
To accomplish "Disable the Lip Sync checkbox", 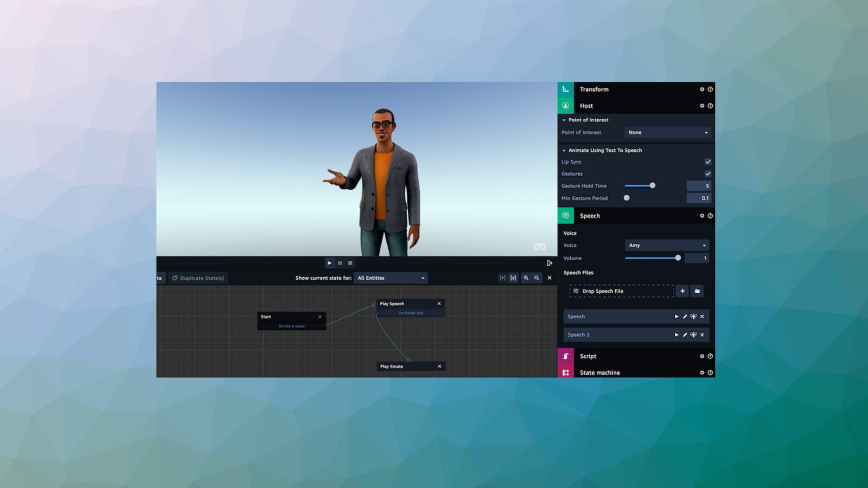I will pos(708,162).
